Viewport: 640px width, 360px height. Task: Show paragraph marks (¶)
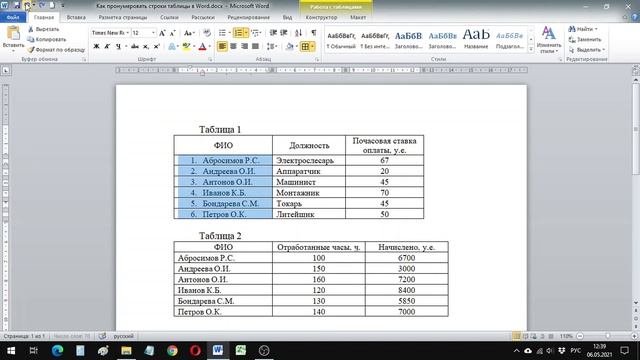click(x=313, y=33)
